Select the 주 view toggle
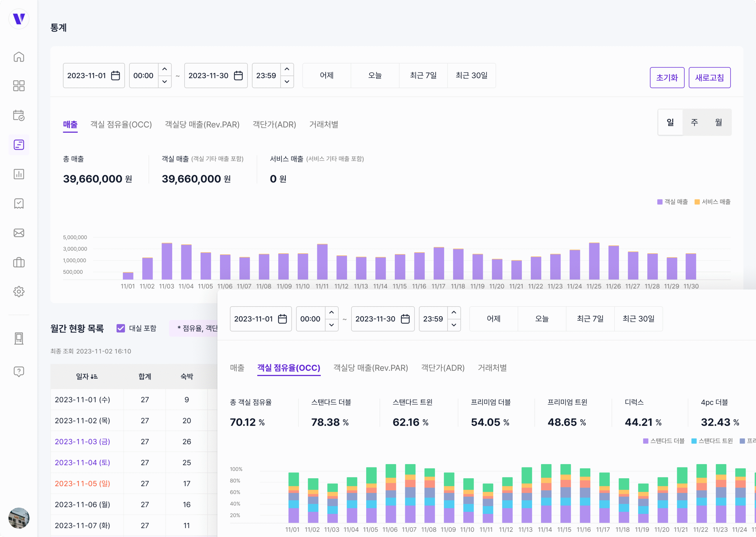Viewport: 756px width, 537px height. click(694, 122)
